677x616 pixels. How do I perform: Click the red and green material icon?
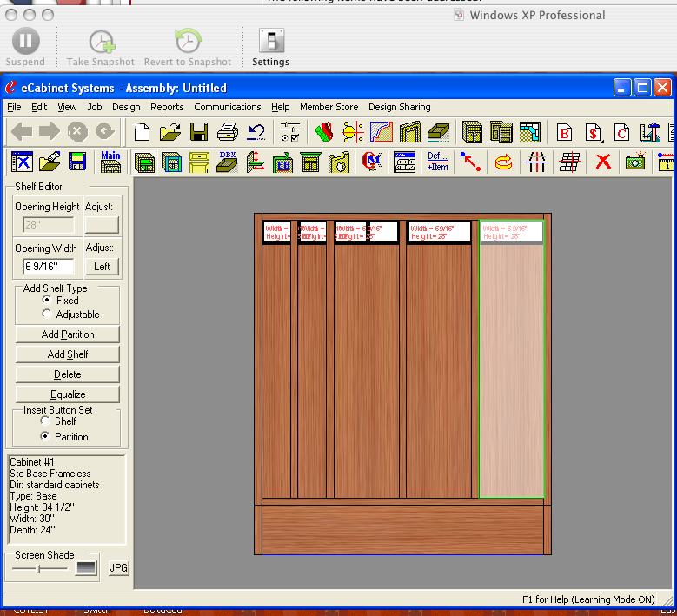[x=325, y=132]
